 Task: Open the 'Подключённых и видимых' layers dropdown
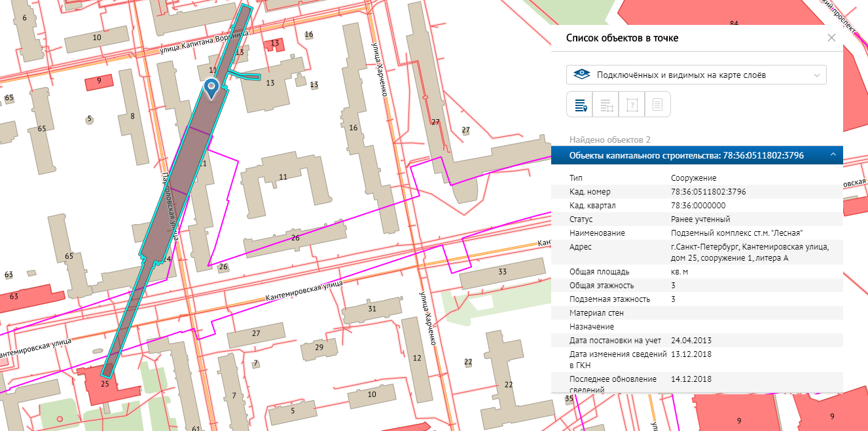pos(696,75)
